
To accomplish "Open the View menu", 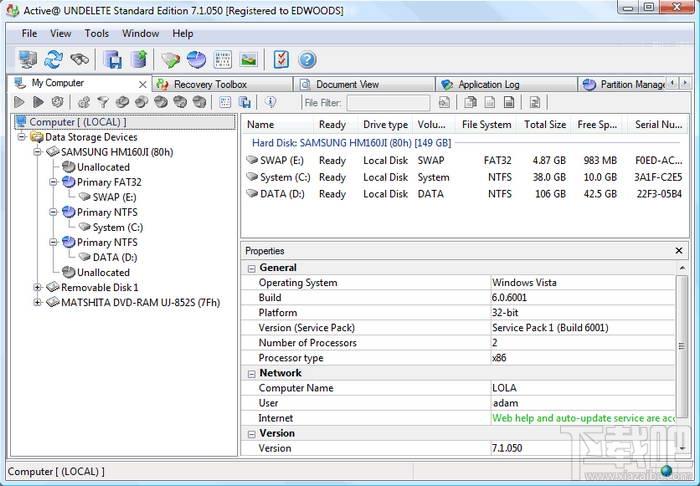I will click(x=61, y=33).
